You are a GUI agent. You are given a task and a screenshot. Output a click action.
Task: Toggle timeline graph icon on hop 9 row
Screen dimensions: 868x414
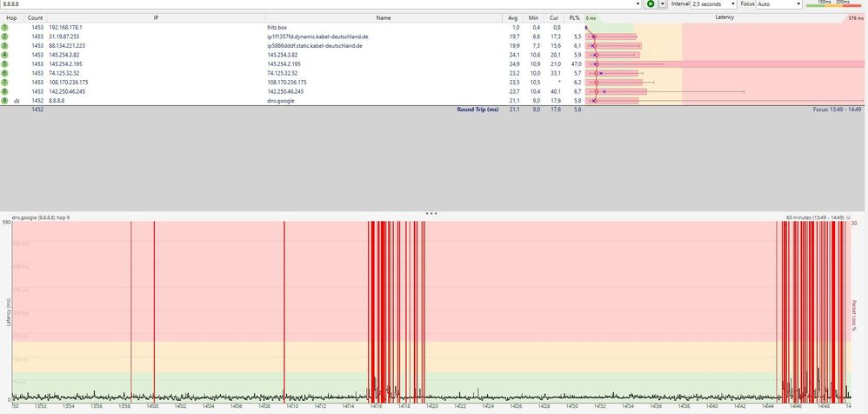click(16, 101)
